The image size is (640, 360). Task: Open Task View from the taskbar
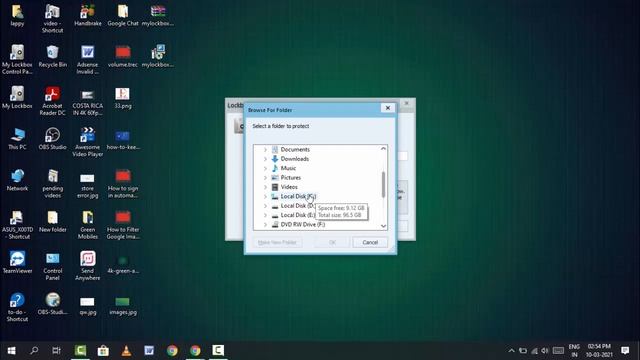(x=56, y=350)
